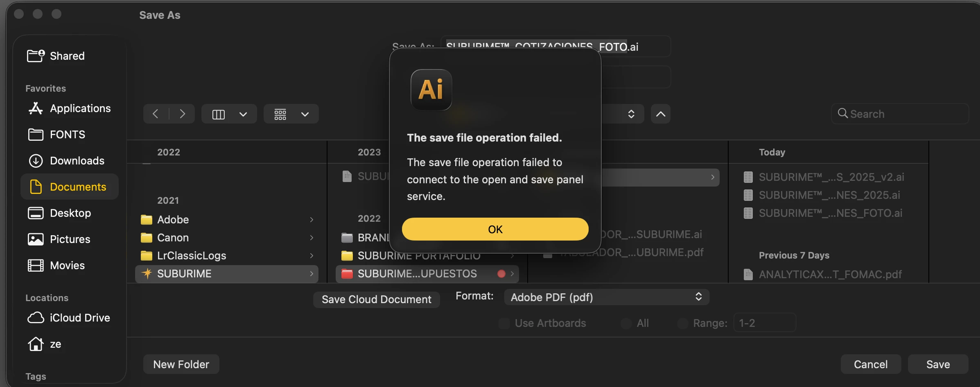Click the column view icon
This screenshot has height=387, width=980.
point(219,114)
